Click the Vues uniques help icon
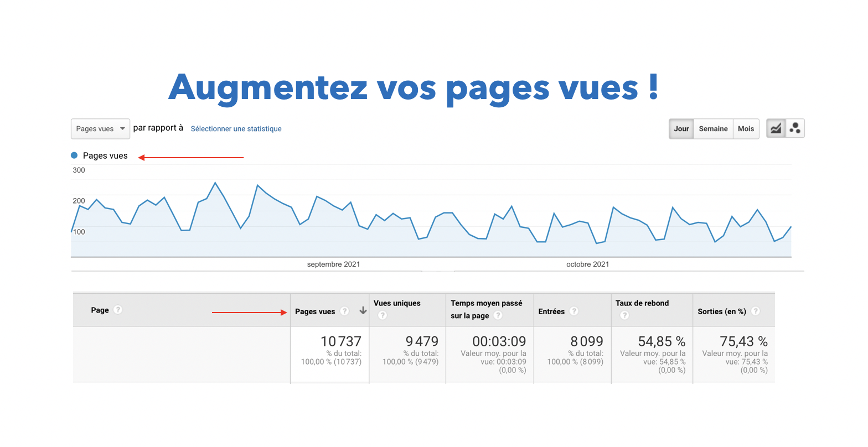This screenshot has width=868, height=447. (383, 315)
